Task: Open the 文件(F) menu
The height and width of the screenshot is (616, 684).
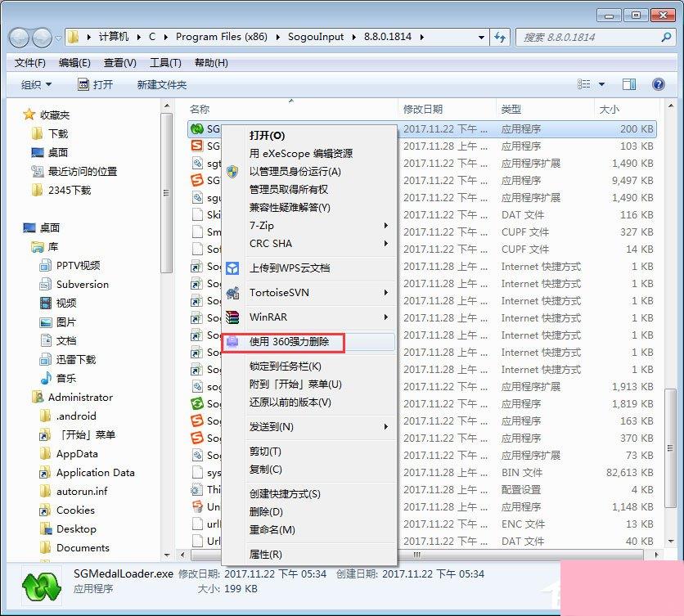Action: (x=29, y=63)
